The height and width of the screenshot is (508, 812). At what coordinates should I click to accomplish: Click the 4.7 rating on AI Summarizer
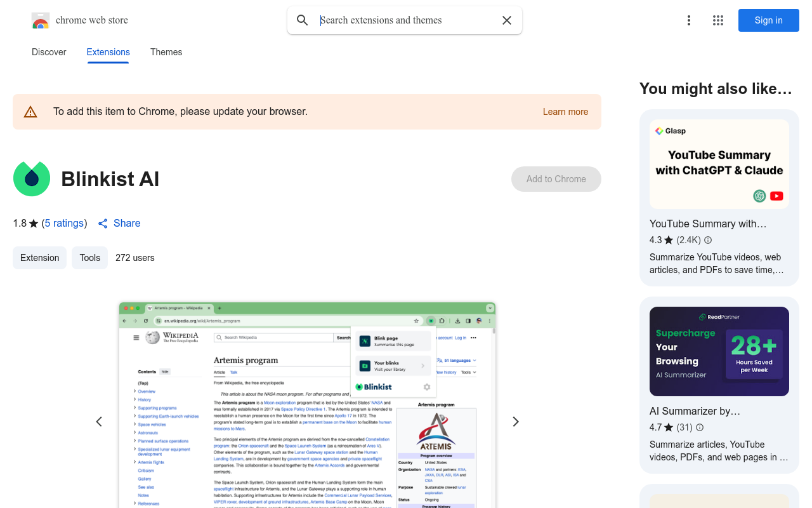click(x=661, y=427)
